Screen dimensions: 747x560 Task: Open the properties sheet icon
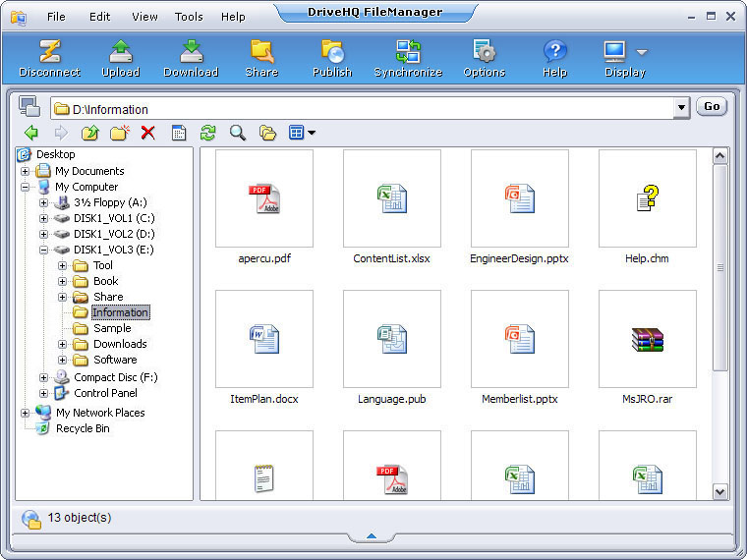pos(179,133)
